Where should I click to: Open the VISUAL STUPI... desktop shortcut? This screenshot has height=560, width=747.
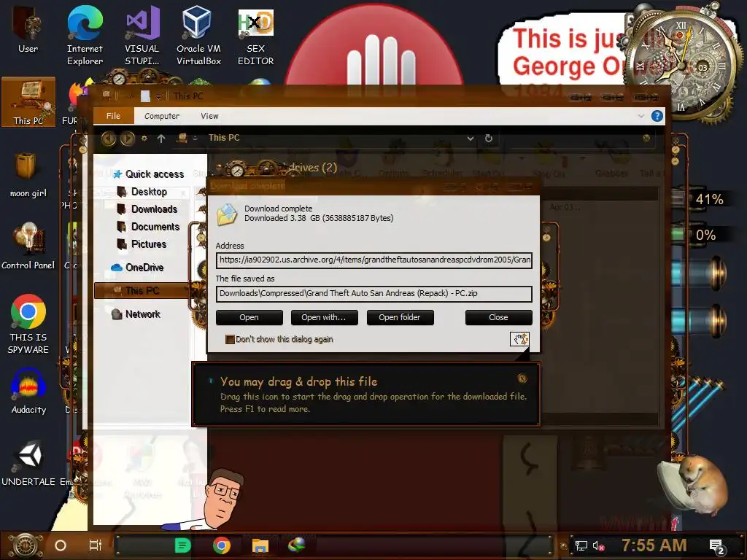[142, 36]
